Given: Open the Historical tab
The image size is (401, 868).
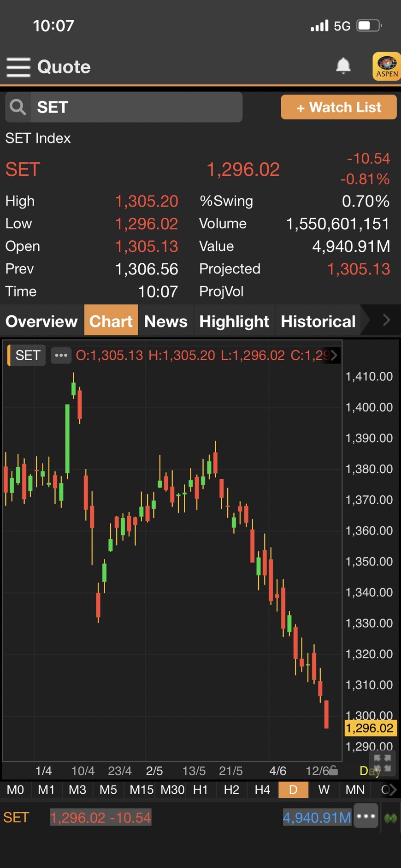Looking at the screenshot, I should pos(318,321).
